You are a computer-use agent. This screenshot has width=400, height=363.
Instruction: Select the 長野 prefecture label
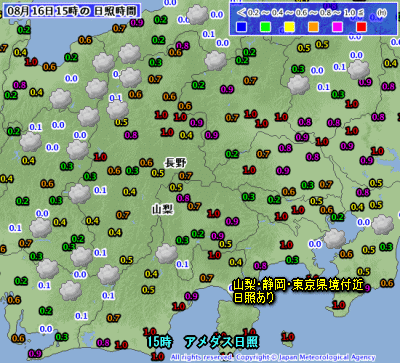coord(176,163)
